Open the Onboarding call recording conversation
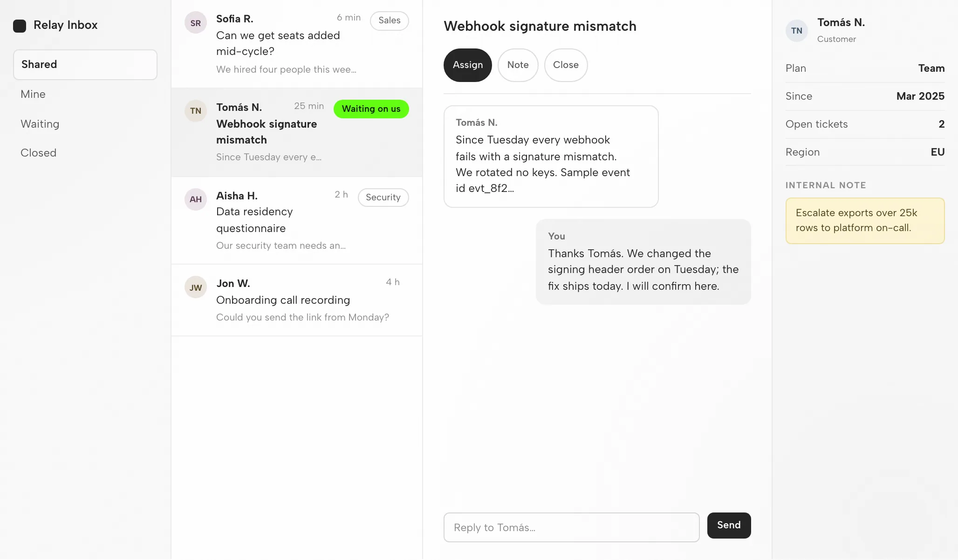 tap(297, 300)
